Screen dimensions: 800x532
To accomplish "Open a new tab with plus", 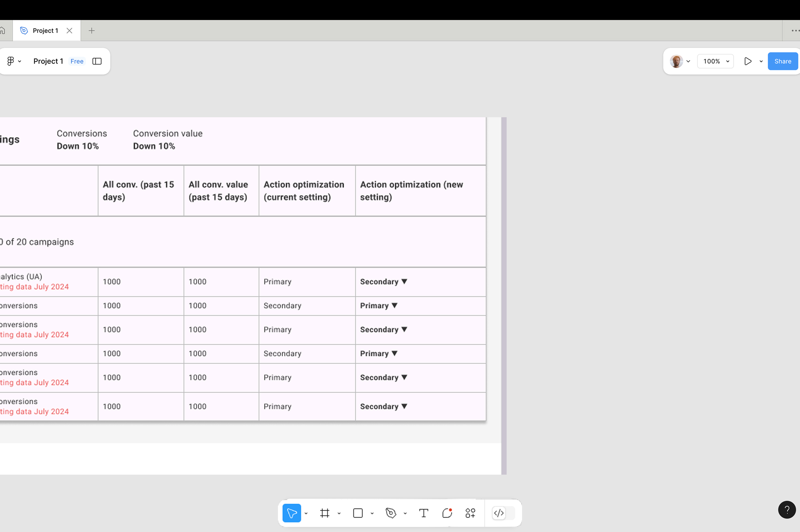I will (x=91, y=31).
